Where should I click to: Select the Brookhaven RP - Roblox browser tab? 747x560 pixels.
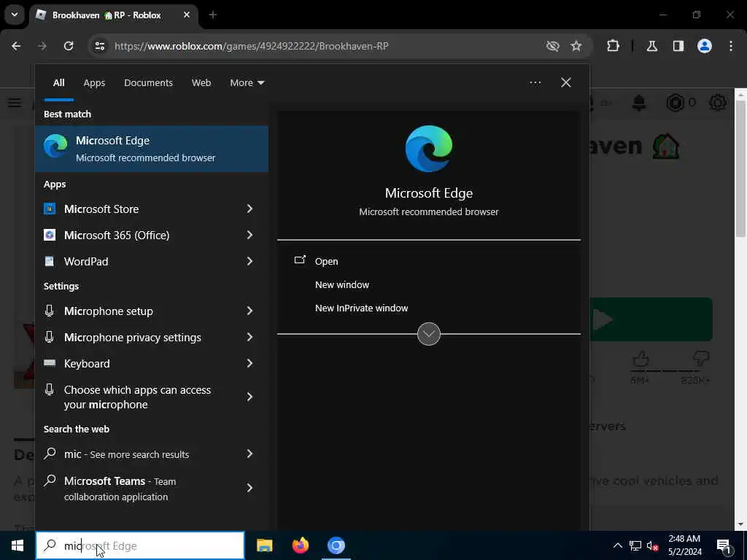(x=113, y=15)
